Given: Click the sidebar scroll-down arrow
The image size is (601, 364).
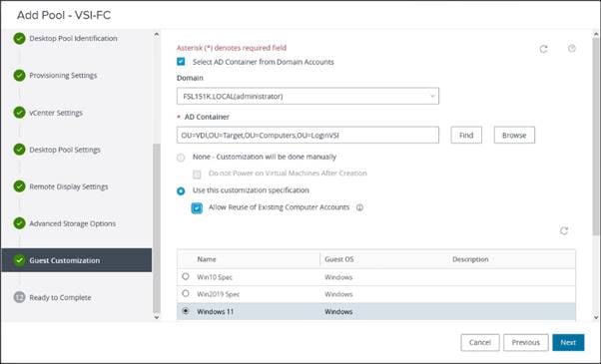Looking at the screenshot, I should click(x=157, y=317).
